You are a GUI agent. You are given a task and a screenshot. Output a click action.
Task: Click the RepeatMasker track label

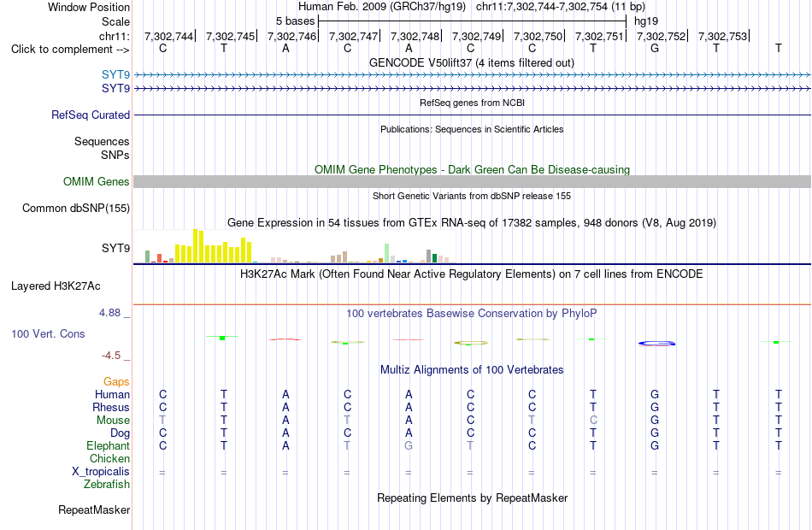coord(94,510)
